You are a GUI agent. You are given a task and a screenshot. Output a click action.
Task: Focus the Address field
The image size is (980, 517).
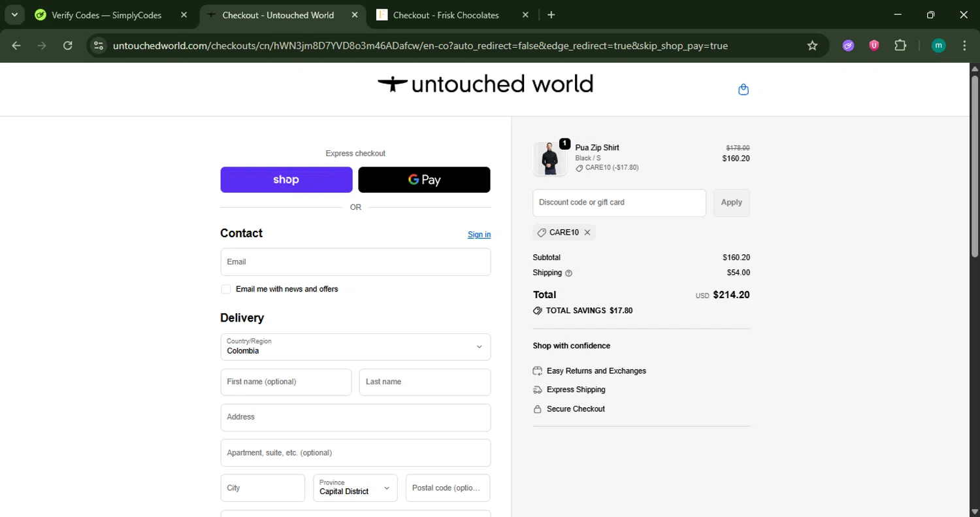point(355,418)
